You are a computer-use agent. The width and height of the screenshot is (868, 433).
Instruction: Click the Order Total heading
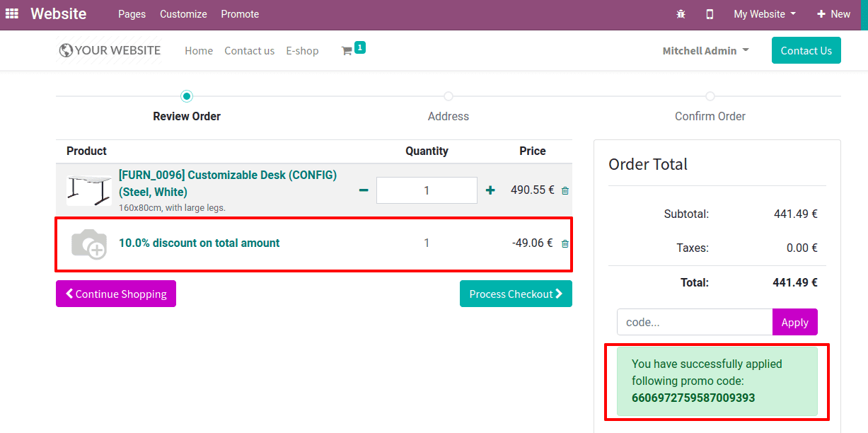click(648, 164)
